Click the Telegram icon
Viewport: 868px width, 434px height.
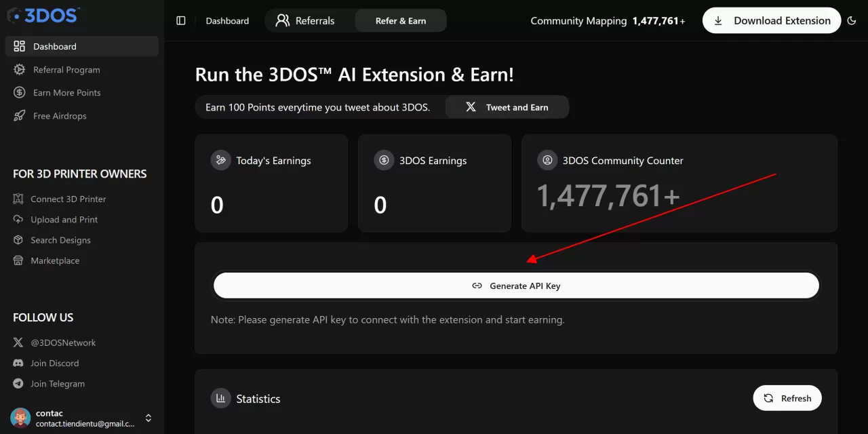pos(18,383)
